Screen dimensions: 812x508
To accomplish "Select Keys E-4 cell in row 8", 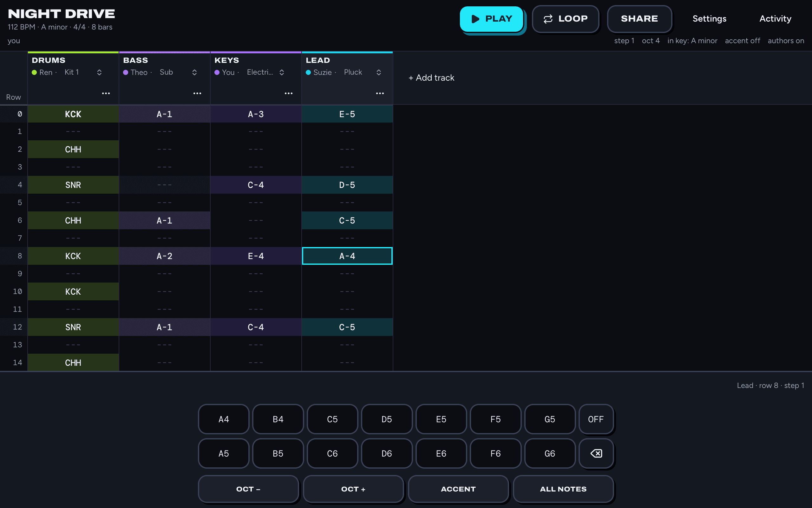I will click(x=256, y=256).
